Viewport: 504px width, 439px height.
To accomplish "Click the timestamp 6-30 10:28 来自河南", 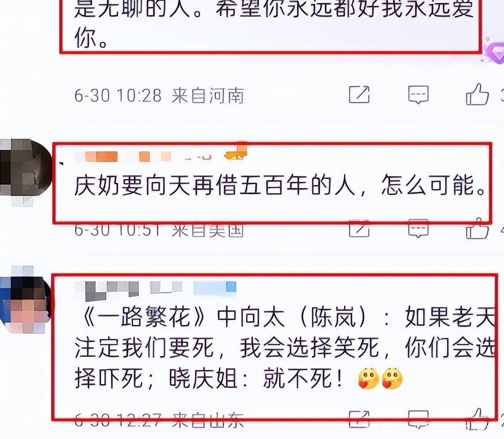I will point(159,95).
